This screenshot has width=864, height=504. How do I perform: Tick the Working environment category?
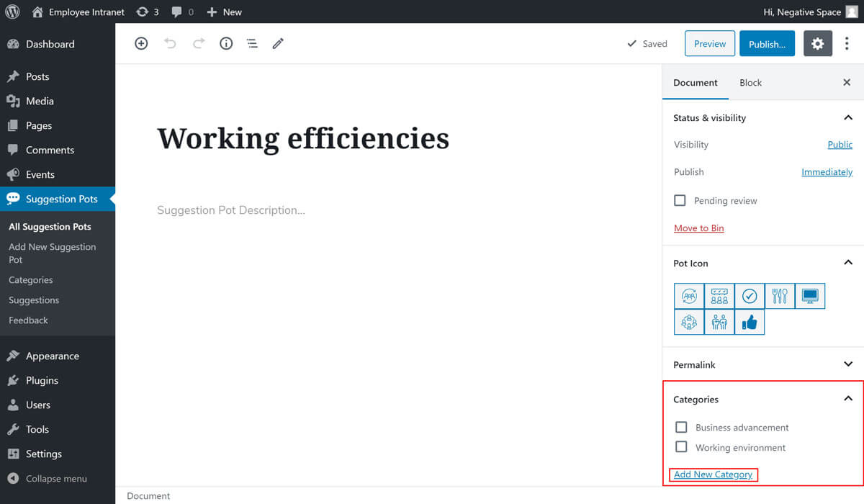click(681, 447)
